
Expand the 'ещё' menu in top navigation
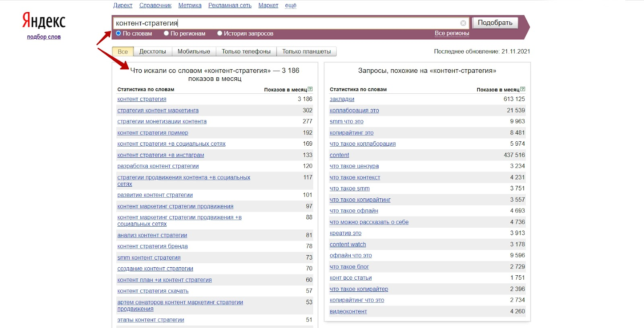click(291, 5)
